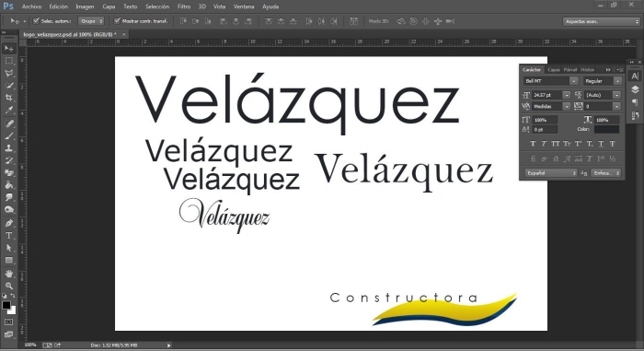Open the Capa menu
644x351 pixels.
[x=109, y=6]
